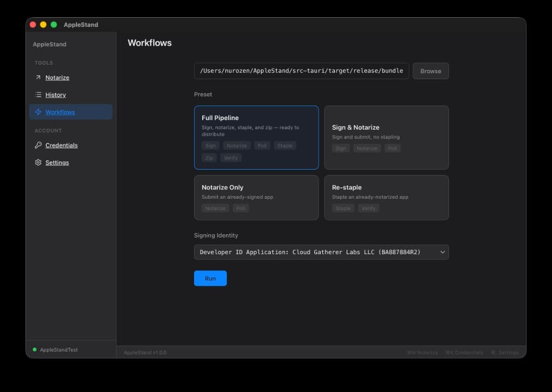Click the Settings gear icon
552x392 pixels.
pyautogui.click(x=37, y=162)
